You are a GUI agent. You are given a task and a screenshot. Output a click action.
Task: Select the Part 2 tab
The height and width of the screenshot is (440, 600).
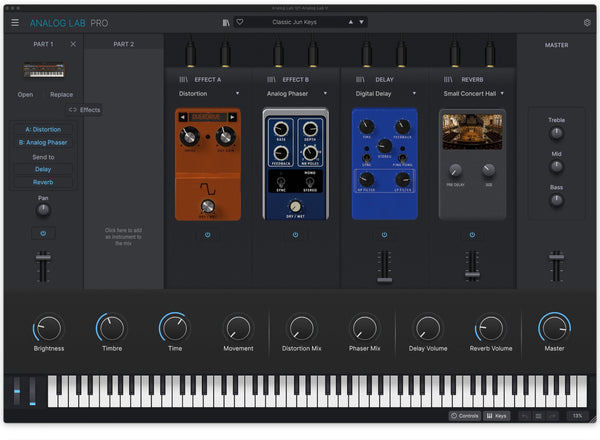click(123, 44)
